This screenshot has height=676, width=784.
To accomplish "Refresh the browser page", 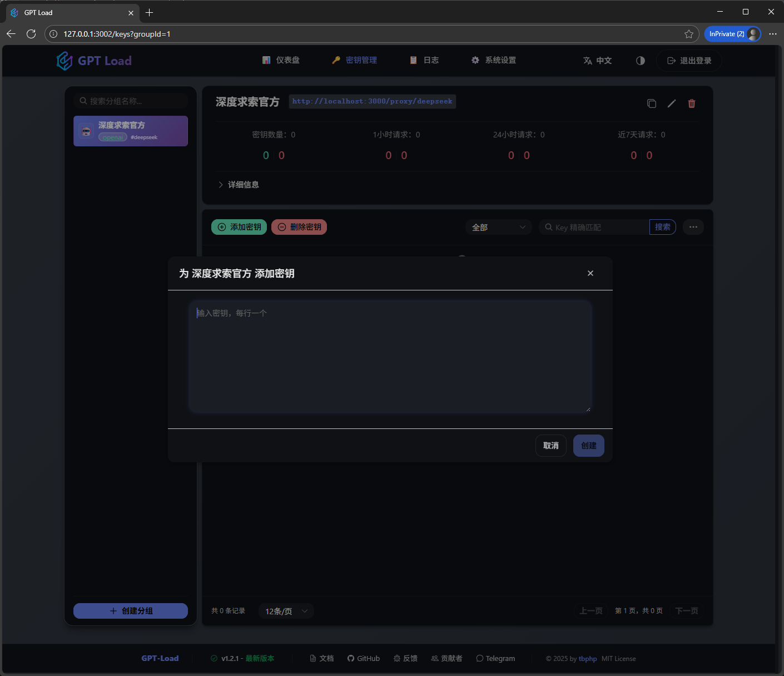I will [x=31, y=34].
